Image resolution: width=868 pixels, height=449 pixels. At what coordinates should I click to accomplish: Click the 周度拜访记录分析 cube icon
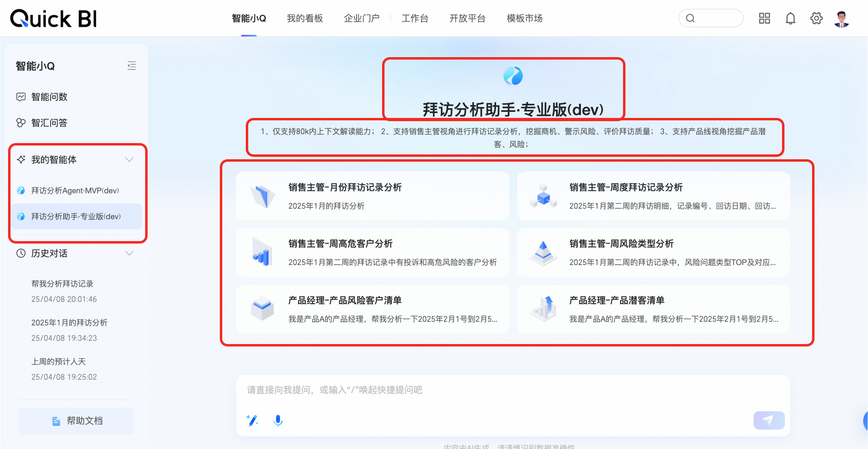tap(543, 196)
